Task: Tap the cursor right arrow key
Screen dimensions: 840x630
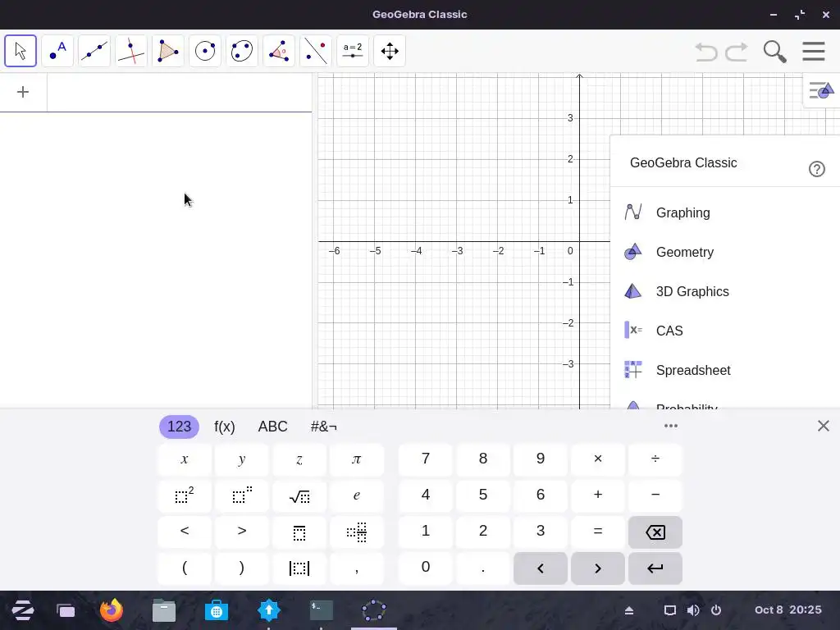Action: [598, 568]
